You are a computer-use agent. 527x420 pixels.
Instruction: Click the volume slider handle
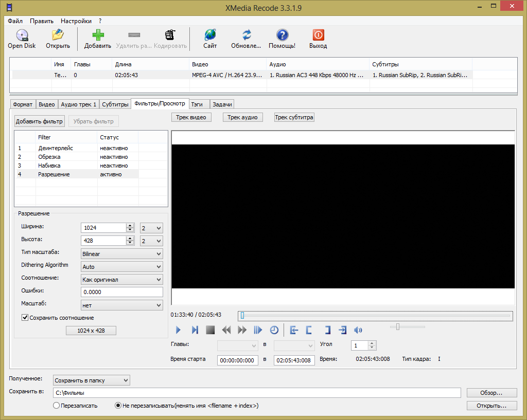(x=398, y=326)
